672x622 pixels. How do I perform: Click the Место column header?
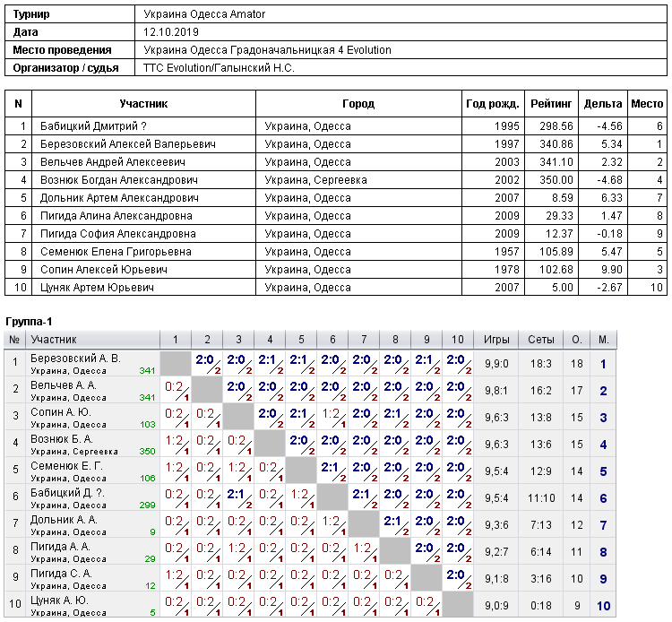click(x=647, y=104)
